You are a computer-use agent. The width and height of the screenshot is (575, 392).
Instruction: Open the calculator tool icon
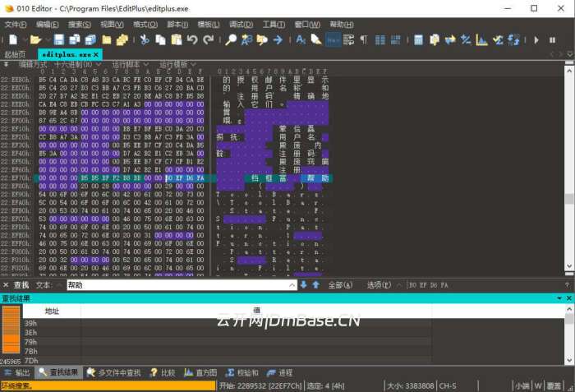418,39
